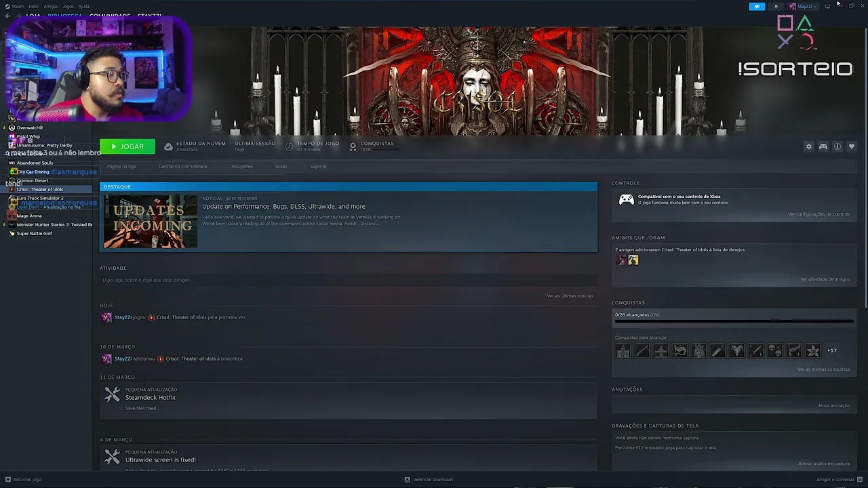Image resolution: width=868 pixels, height=488 pixels.
Task: Switch to the Guias tab
Action: pyautogui.click(x=281, y=166)
